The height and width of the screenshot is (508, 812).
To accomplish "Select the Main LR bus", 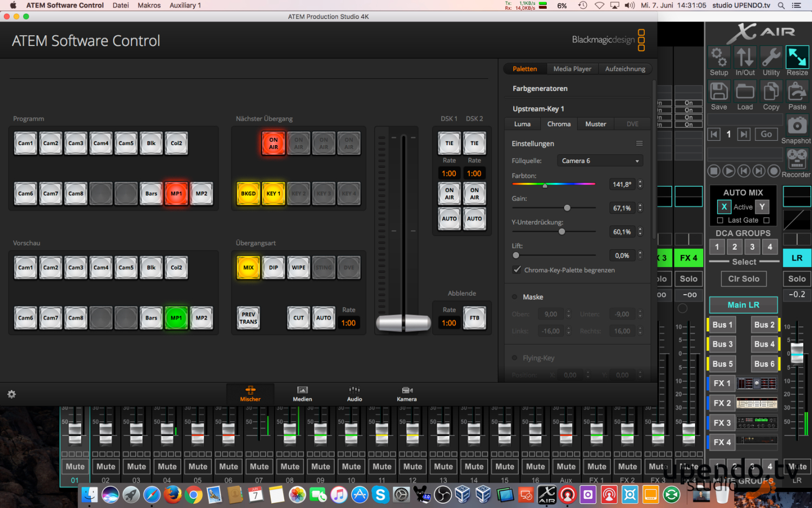I will pos(743,305).
